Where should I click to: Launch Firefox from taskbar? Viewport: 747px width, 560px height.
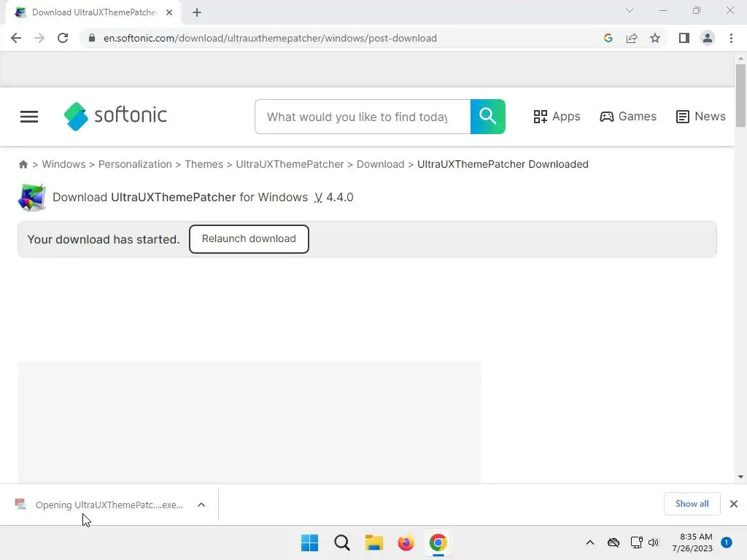(406, 542)
